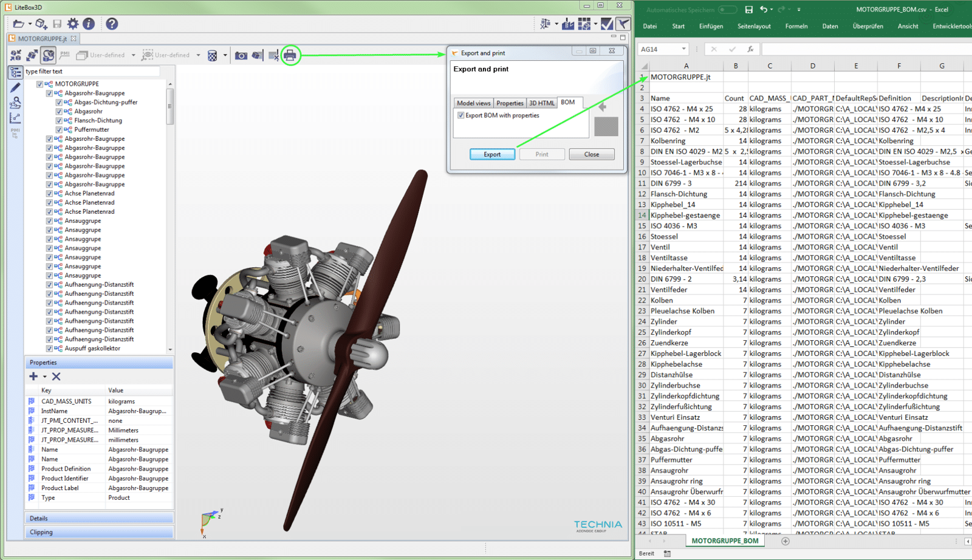The width and height of the screenshot is (972, 560).
Task: Open settings with the gear icon
Action: point(73,24)
